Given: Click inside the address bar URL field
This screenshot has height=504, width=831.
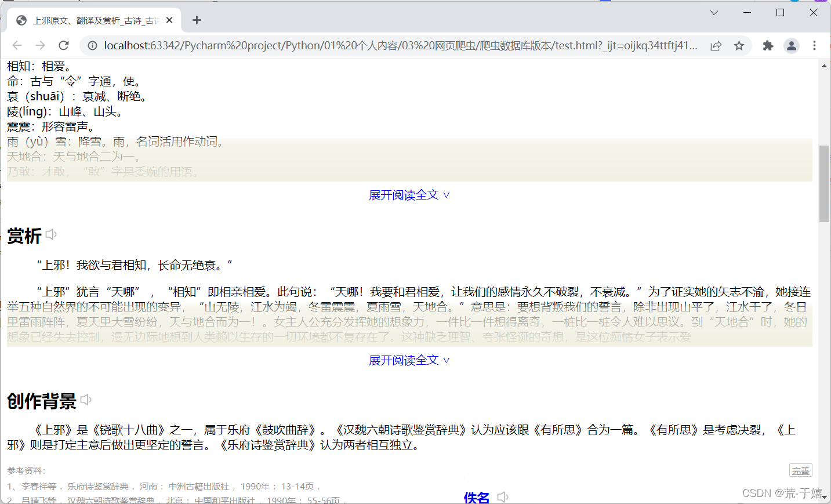Looking at the screenshot, I should pos(348,45).
